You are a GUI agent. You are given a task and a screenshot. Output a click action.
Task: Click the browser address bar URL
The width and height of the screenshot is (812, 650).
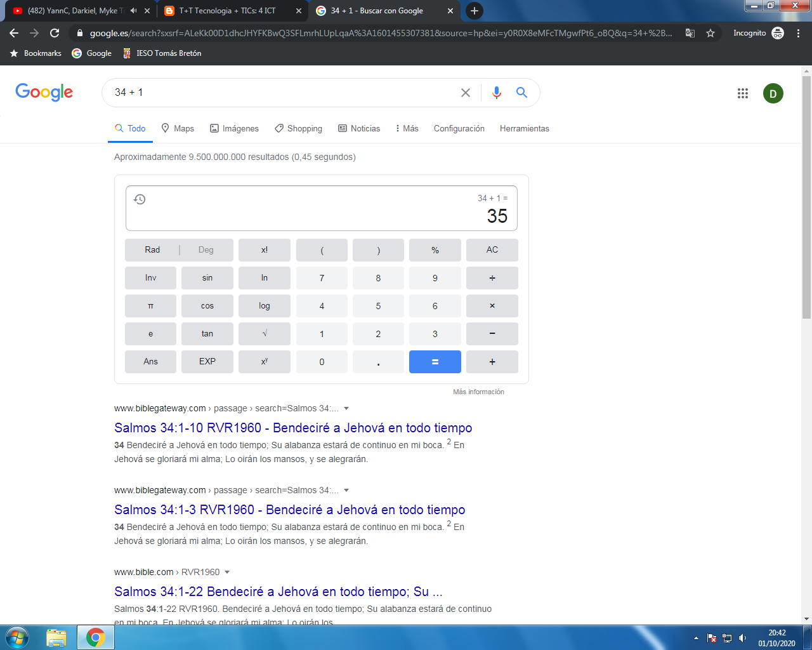click(x=381, y=33)
